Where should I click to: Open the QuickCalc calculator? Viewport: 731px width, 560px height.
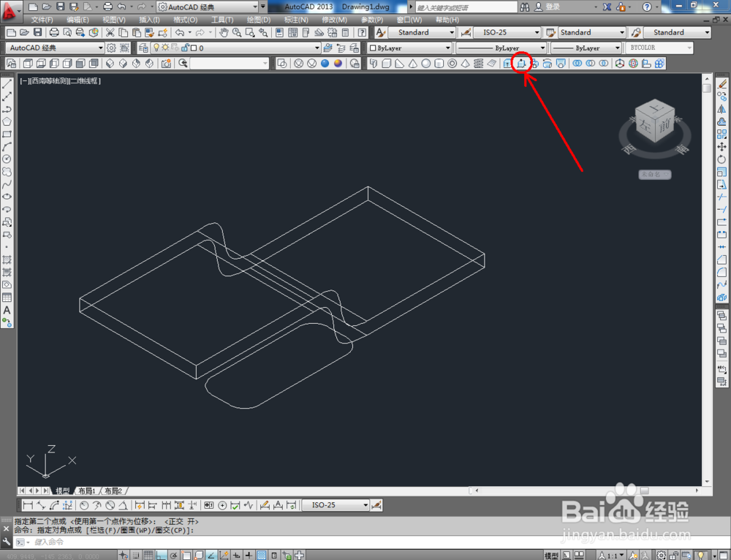[345, 32]
